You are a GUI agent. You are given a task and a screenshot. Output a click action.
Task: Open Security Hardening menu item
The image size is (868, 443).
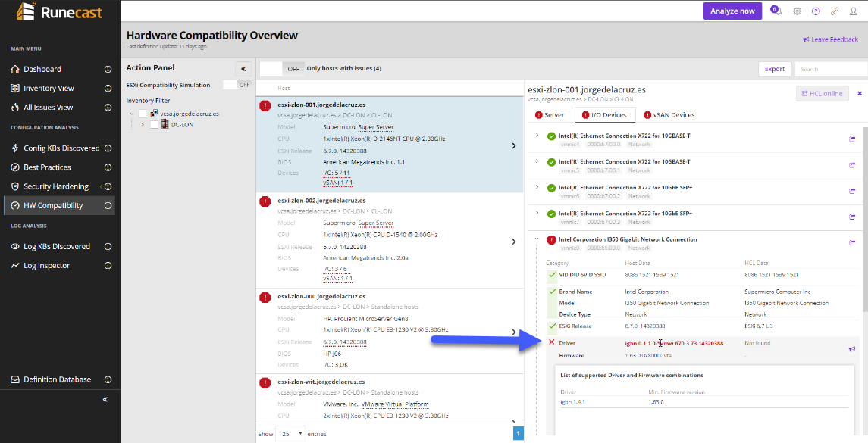56,186
